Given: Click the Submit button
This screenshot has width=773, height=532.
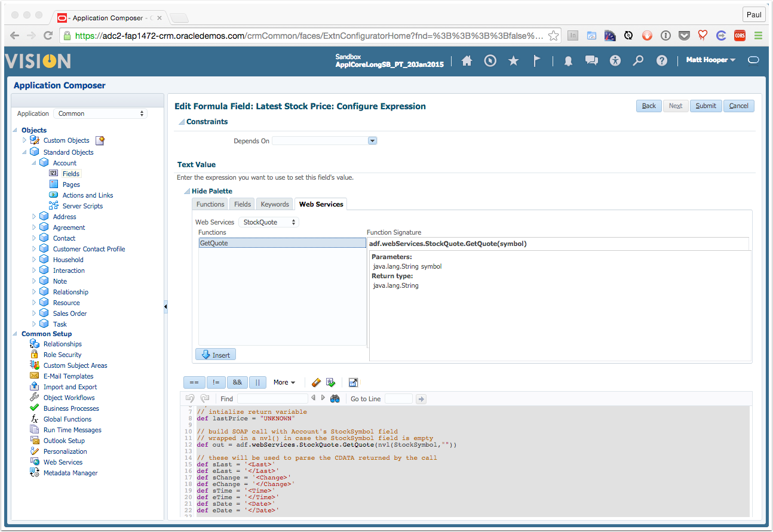Looking at the screenshot, I should (x=705, y=106).
